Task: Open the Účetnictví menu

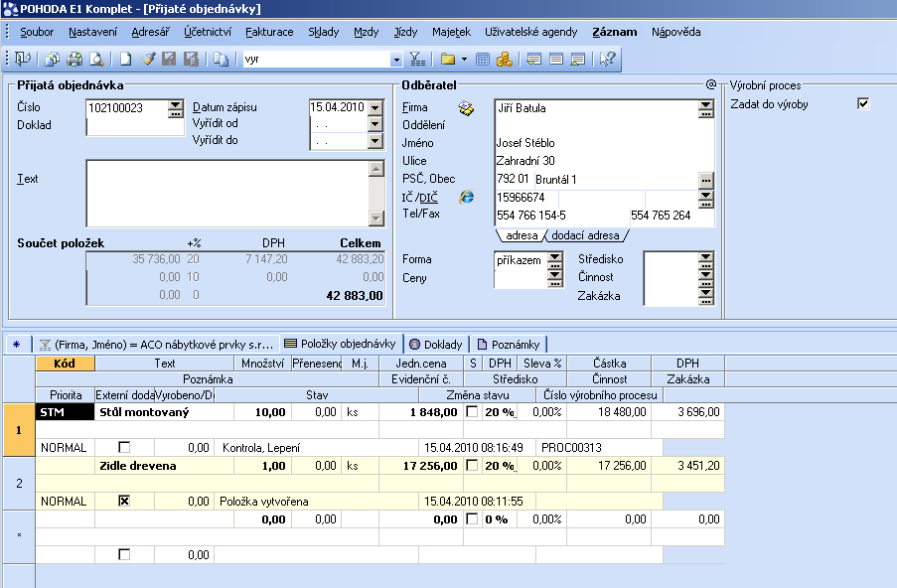Action: pos(208,32)
